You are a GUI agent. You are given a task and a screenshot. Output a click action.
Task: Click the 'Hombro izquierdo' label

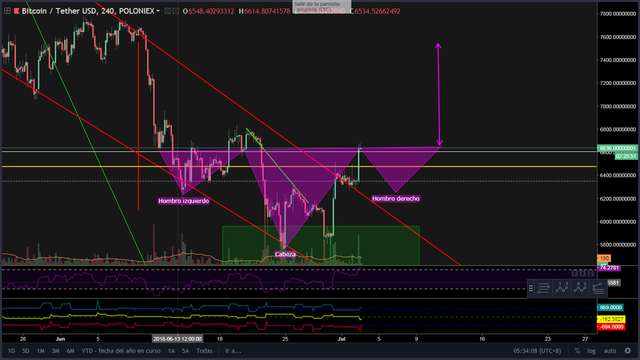coord(183,201)
